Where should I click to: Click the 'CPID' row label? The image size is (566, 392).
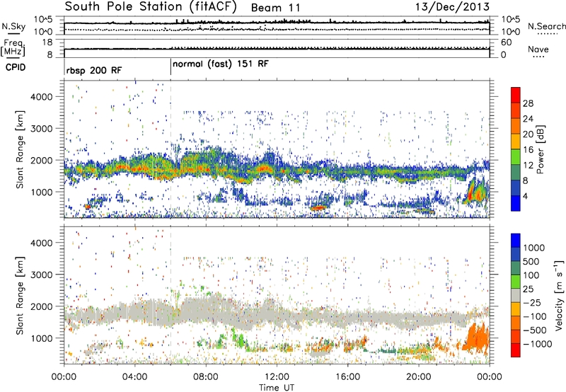click(16, 67)
